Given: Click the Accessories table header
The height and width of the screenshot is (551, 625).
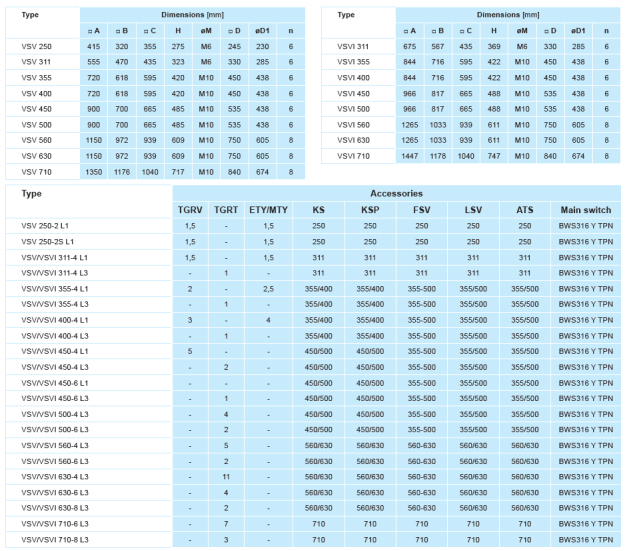Looking at the screenshot, I should coord(396,194).
